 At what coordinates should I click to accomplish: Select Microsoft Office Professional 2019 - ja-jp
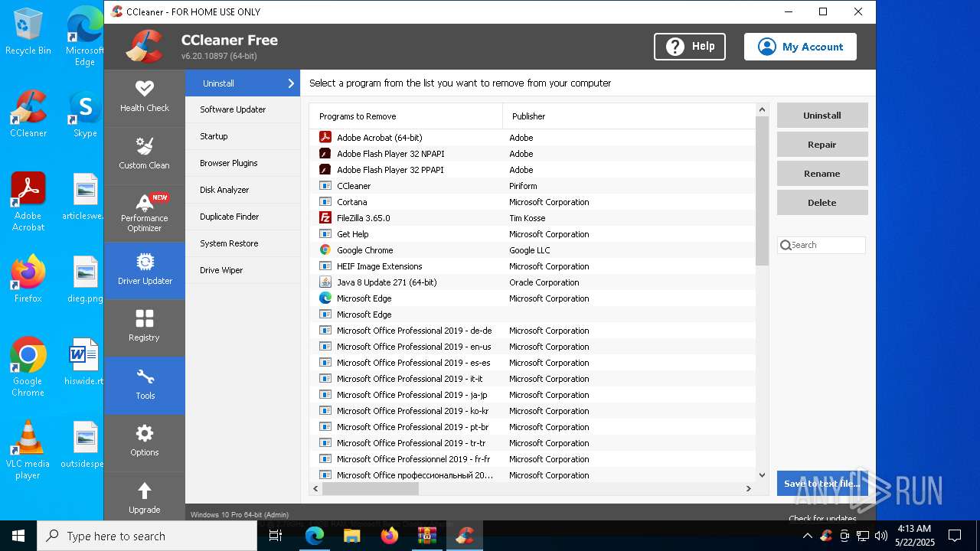point(532,395)
